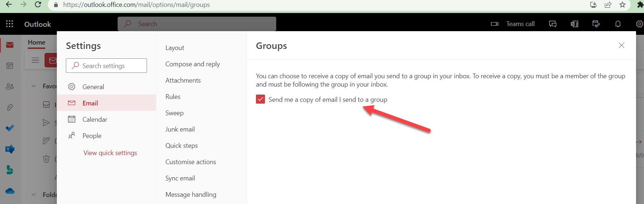This screenshot has width=644, height=204.
Task: Close the Settings dialog
Action: click(x=621, y=45)
